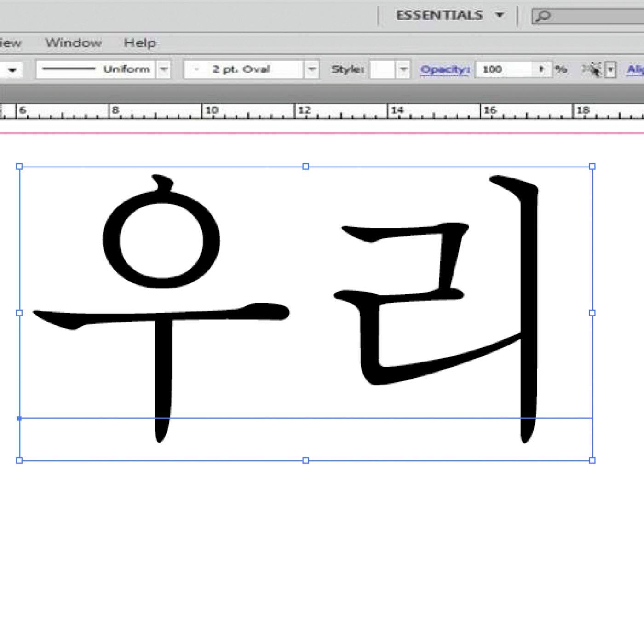
Task: Open the Opacity panel link
Action: pyautogui.click(x=444, y=69)
